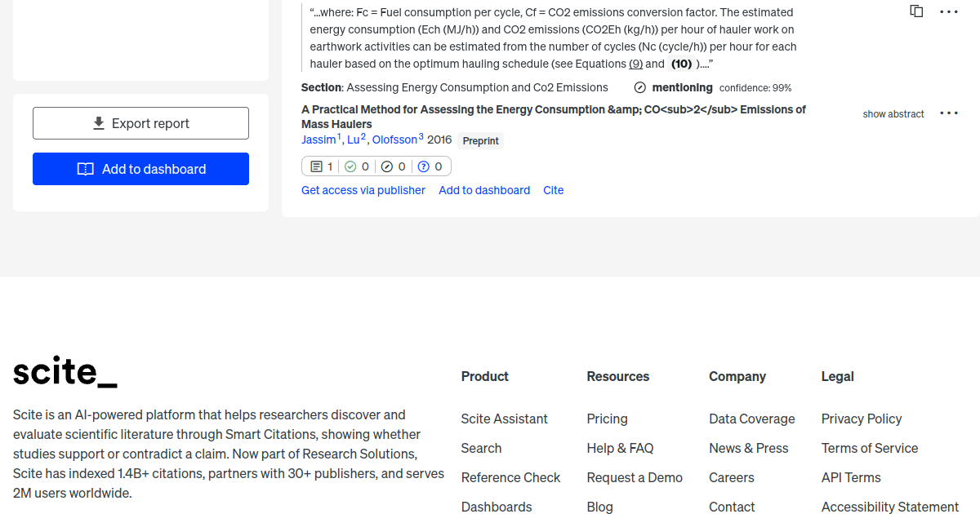Click the scite_ logo in the footer
Viewport: 980px width, 514px height.
click(x=65, y=372)
